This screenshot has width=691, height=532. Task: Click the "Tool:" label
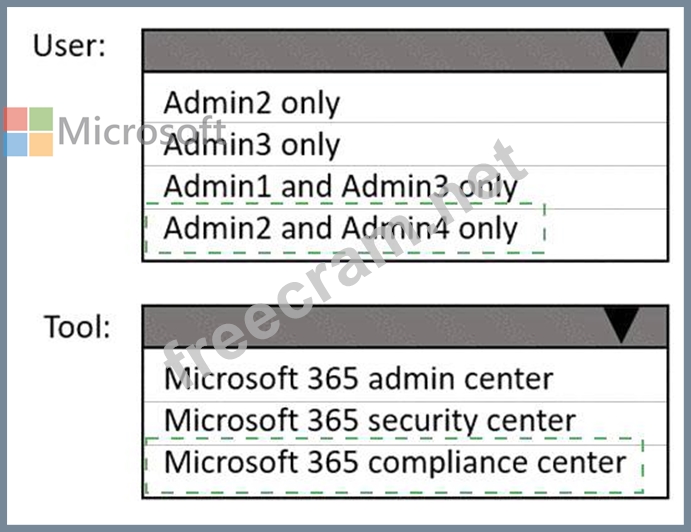pyautogui.click(x=77, y=326)
